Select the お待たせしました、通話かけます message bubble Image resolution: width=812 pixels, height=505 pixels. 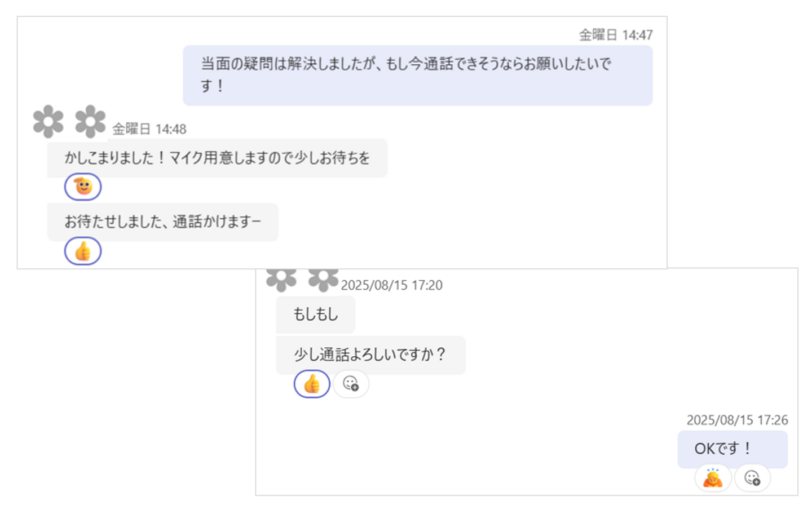(x=162, y=222)
